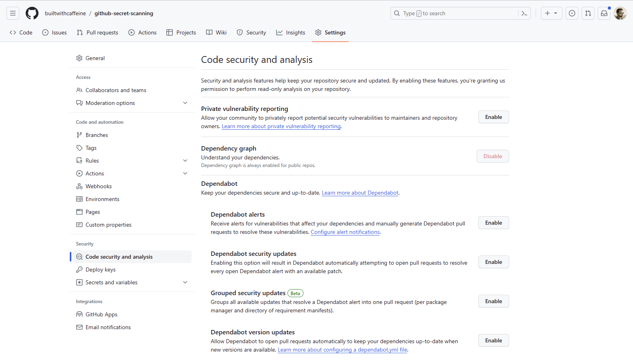Image resolution: width=633 pixels, height=364 pixels.
Task: Click the General gear icon in sidebar
Action: (x=79, y=58)
